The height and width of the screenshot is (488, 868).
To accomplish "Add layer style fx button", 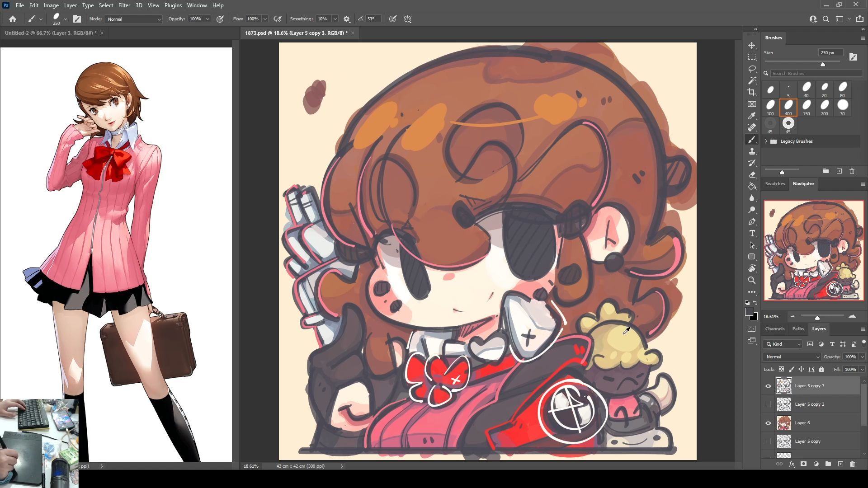I will (792, 464).
